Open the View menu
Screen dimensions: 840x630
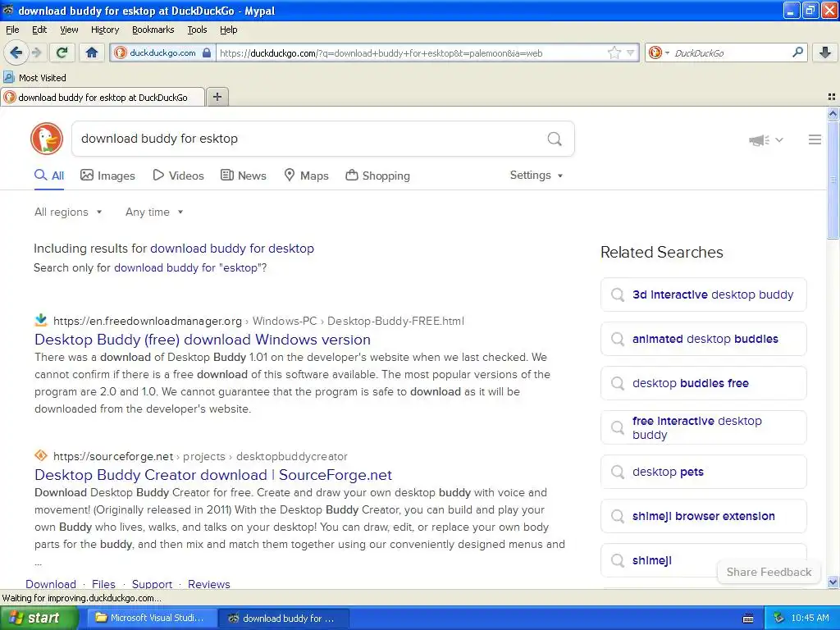pos(69,30)
